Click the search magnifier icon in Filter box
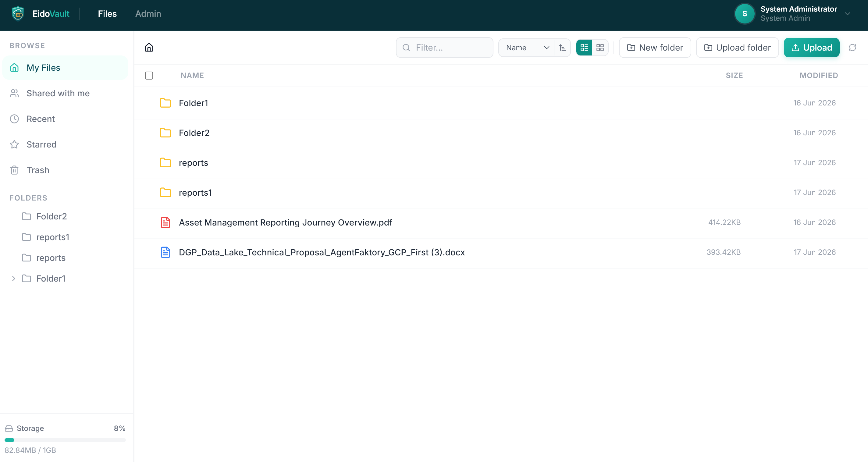 tap(406, 48)
